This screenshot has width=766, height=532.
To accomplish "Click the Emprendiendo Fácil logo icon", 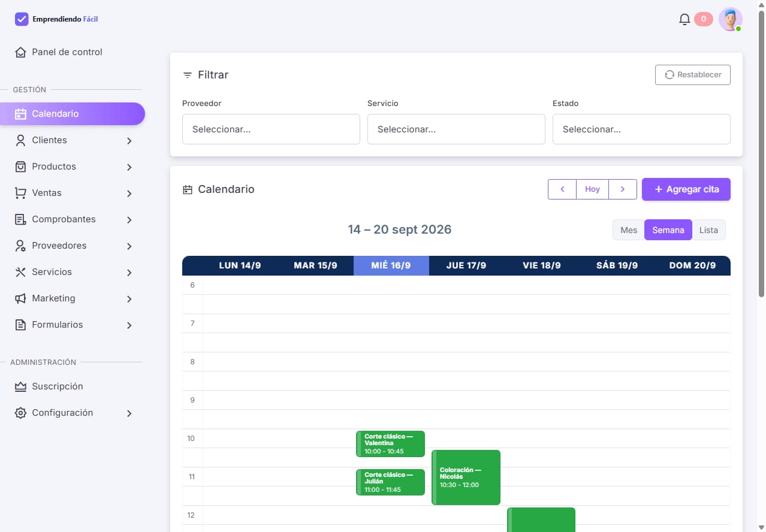I will (x=22, y=19).
